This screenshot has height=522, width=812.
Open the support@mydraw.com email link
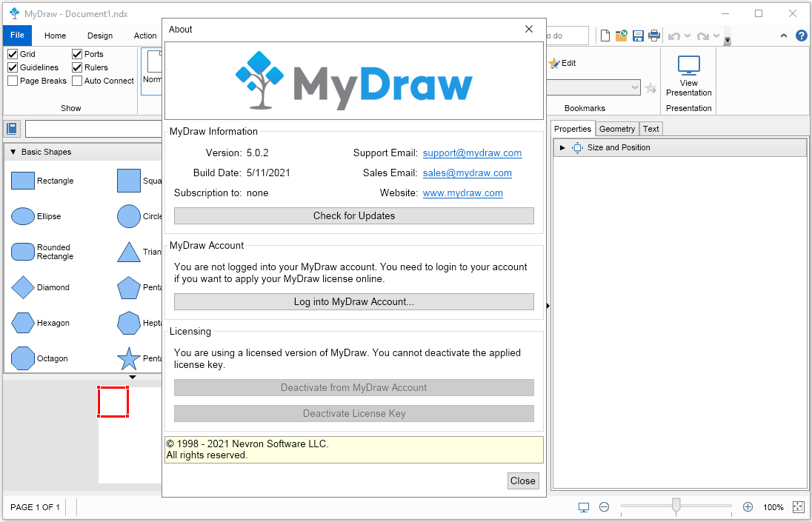pyautogui.click(x=472, y=153)
